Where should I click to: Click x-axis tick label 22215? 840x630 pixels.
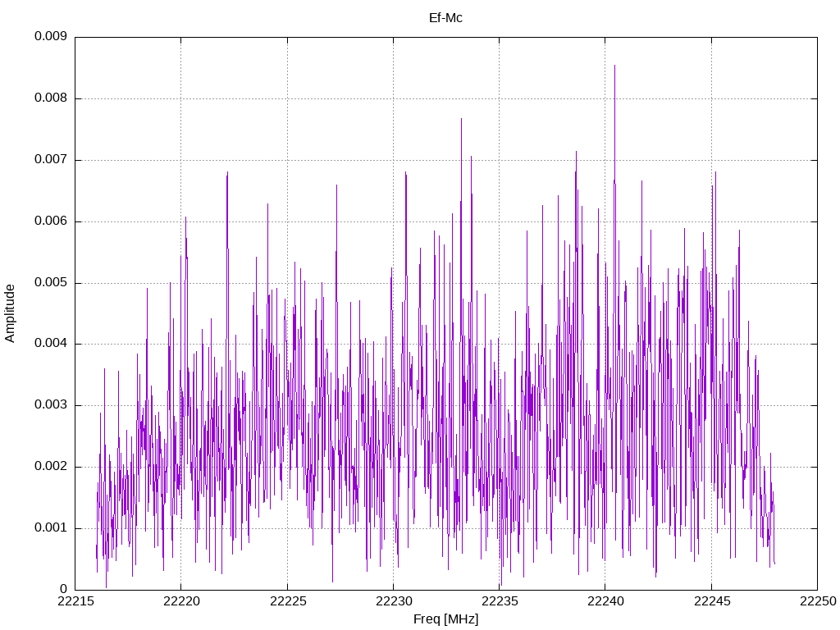coord(75,601)
